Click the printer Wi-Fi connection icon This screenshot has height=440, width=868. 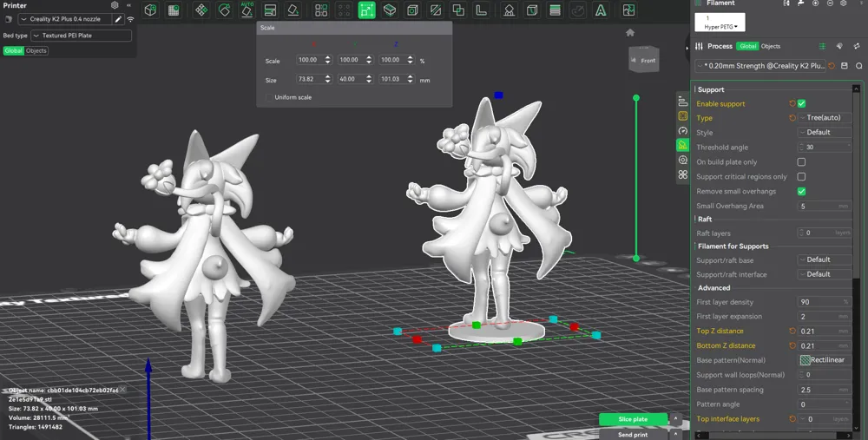tap(131, 19)
